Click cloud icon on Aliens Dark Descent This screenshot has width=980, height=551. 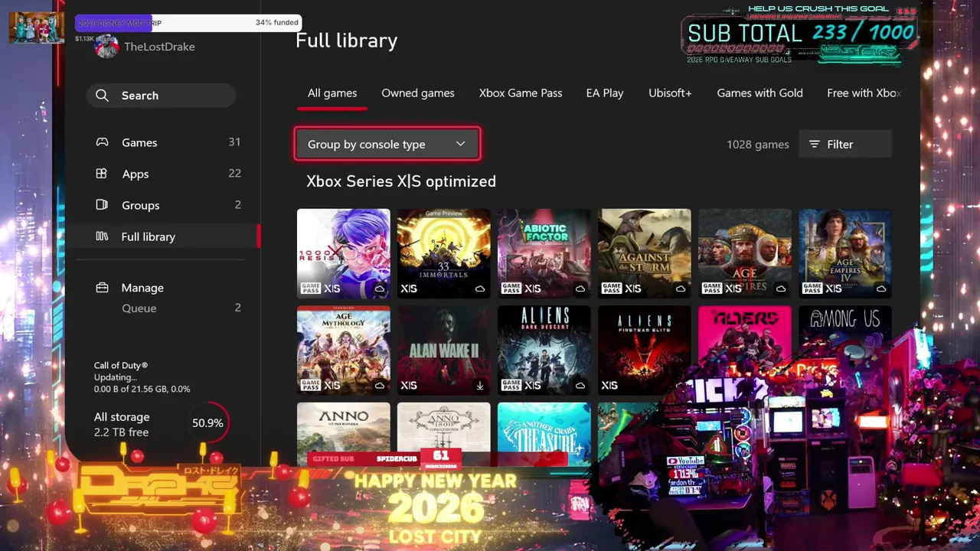pyautogui.click(x=580, y=386)
